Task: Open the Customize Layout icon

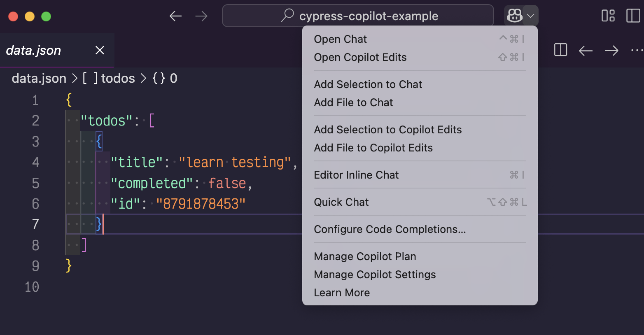Action: [x=608, y=16]
